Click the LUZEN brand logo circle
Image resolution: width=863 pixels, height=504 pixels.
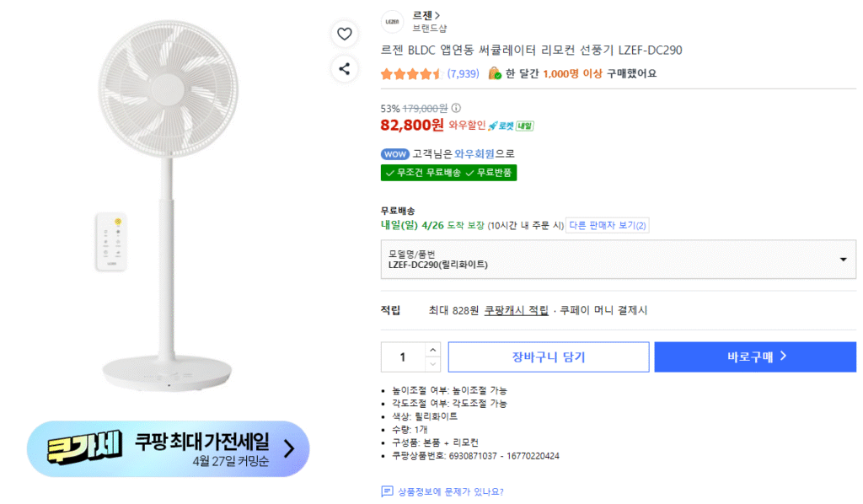(392, 21)
